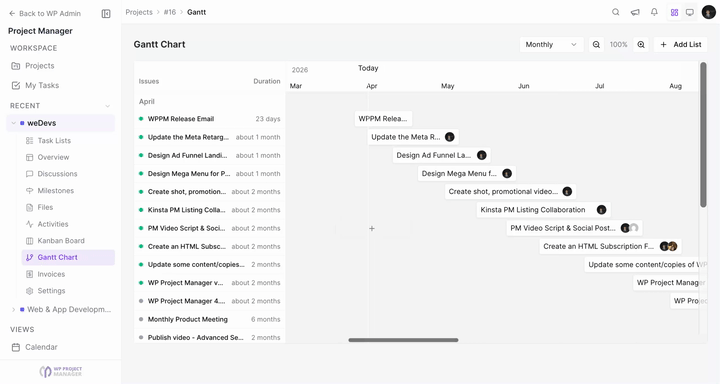720x384 pixels.
Task: Click Create shot, promotional video Gantt bar
Action: (510, 192)
